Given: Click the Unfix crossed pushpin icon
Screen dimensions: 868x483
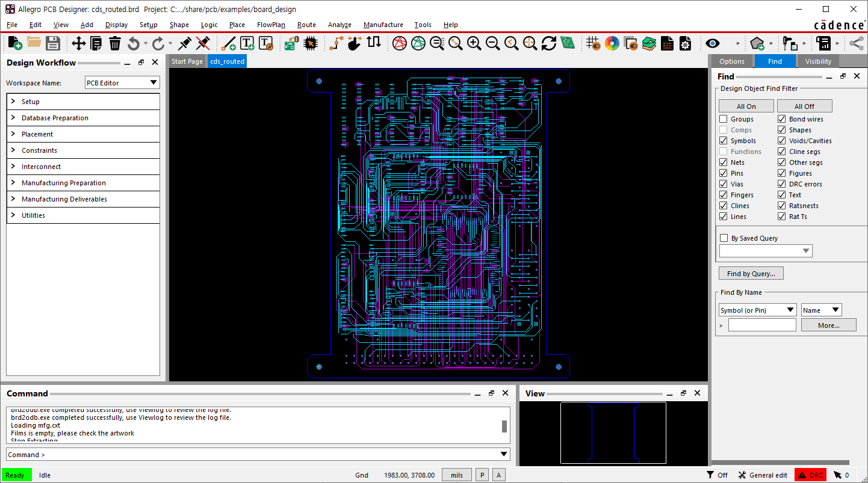Looking at the screenshot, I should [203, 43].
